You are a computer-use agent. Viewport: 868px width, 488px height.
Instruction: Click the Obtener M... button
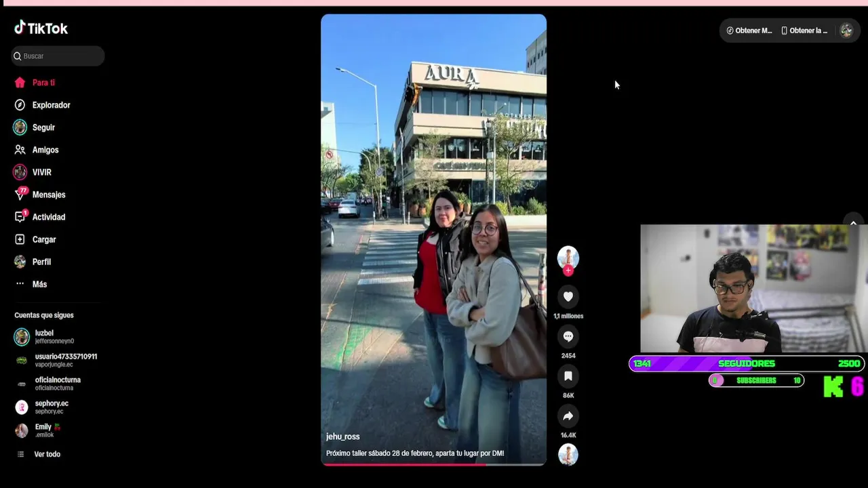749,30
